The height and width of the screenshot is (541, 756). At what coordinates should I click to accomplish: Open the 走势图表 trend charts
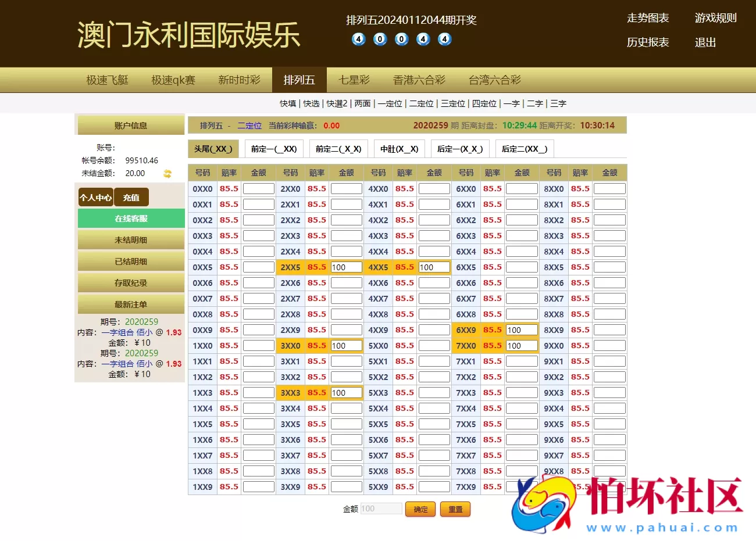pyautogui.click(x=648, y=18)
